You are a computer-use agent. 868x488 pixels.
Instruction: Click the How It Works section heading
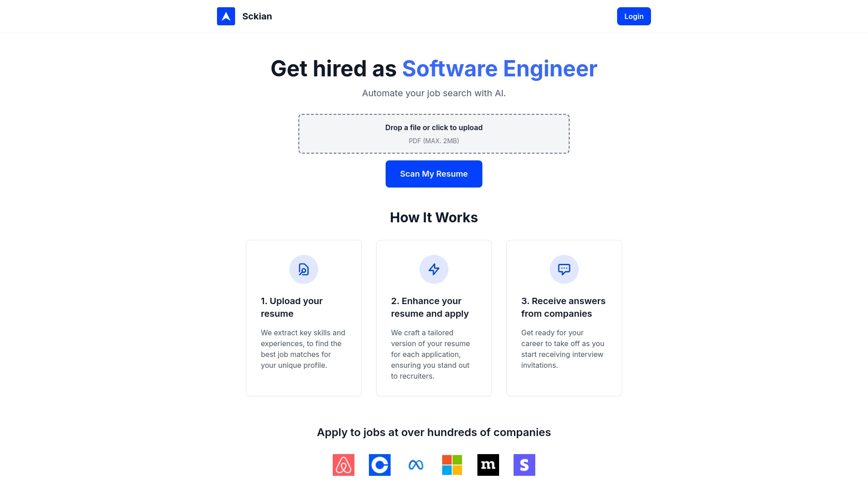point(434,217)
